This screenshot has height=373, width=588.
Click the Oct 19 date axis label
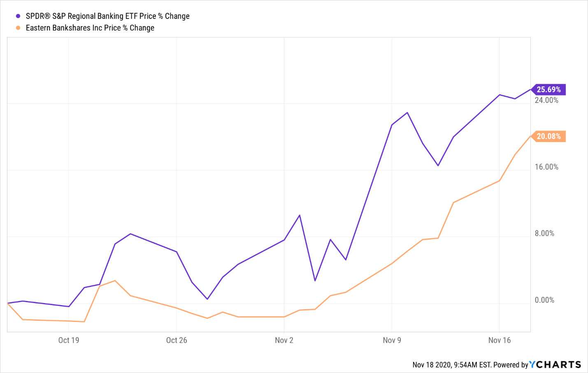coord(69,340)
